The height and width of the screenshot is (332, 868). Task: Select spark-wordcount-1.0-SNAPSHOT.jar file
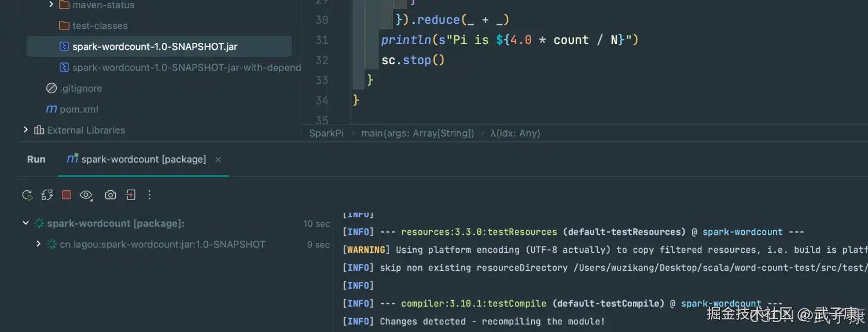point(155,47)
